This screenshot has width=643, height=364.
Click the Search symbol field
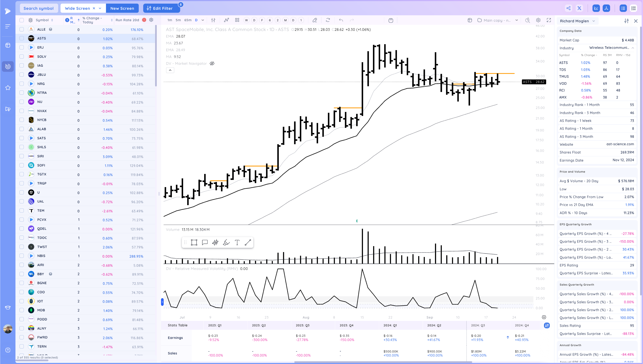tap(39, 8)
